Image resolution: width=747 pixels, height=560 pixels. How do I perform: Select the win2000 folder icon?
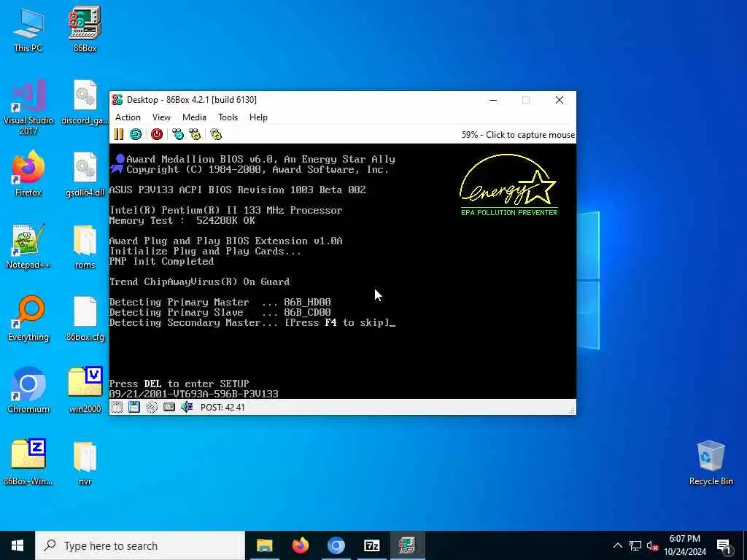pyautogui.click(x=85, y=390)
